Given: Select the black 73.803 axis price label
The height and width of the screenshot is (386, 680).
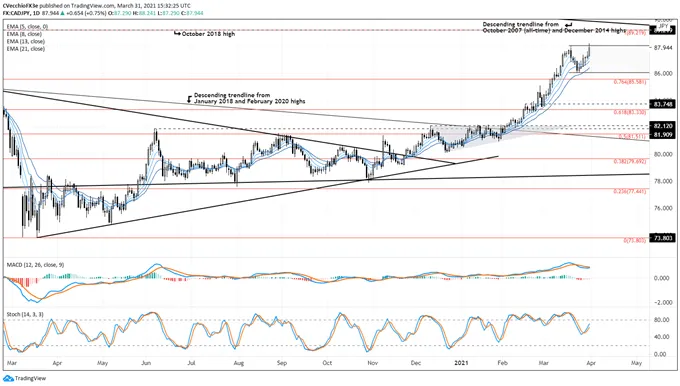Looking at the screenshot, I should (x=662, y=238).
